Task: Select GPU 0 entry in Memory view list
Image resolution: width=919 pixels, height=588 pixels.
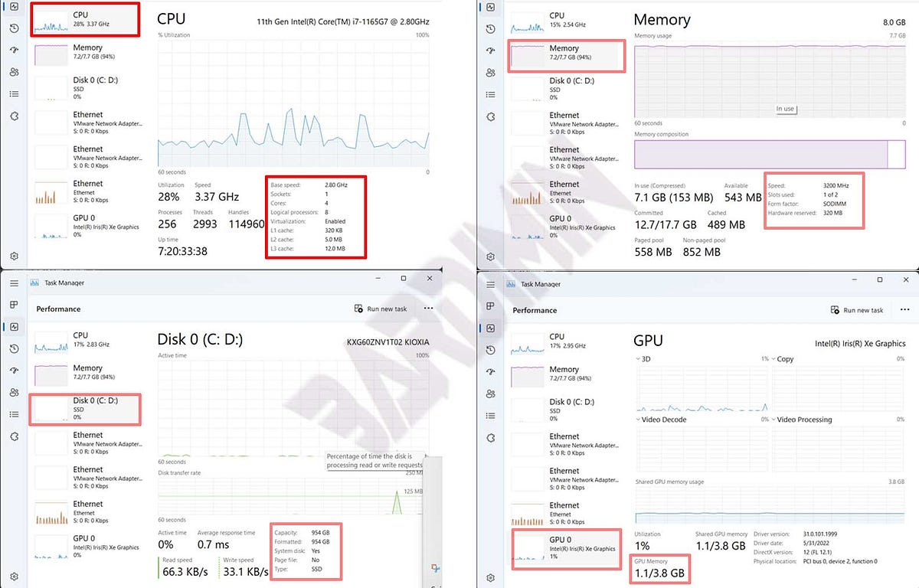Action: [x=567, y=227]
